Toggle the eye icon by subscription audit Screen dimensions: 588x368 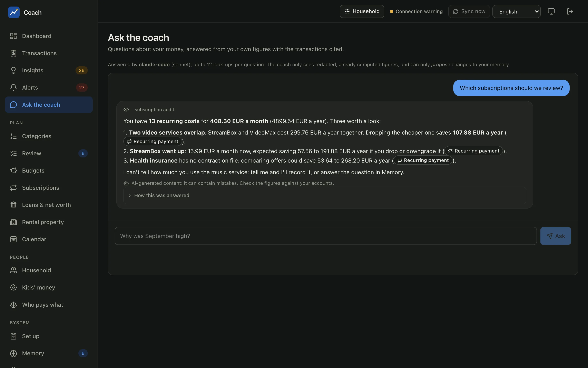[126, 110]
